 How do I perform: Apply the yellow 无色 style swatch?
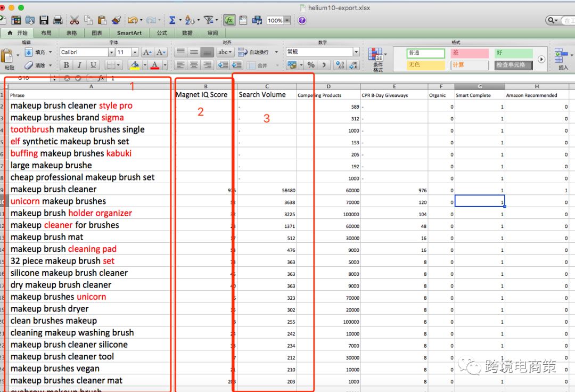[426, 66]
